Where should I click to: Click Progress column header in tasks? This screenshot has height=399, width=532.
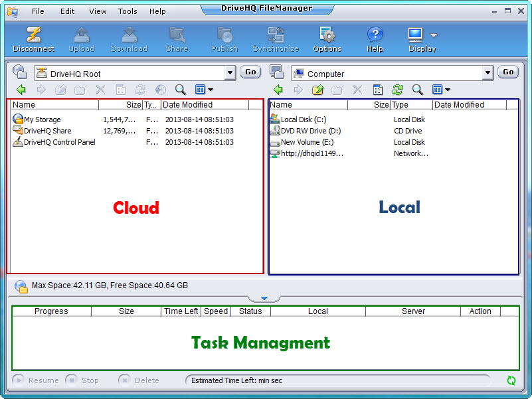(52, 311)
